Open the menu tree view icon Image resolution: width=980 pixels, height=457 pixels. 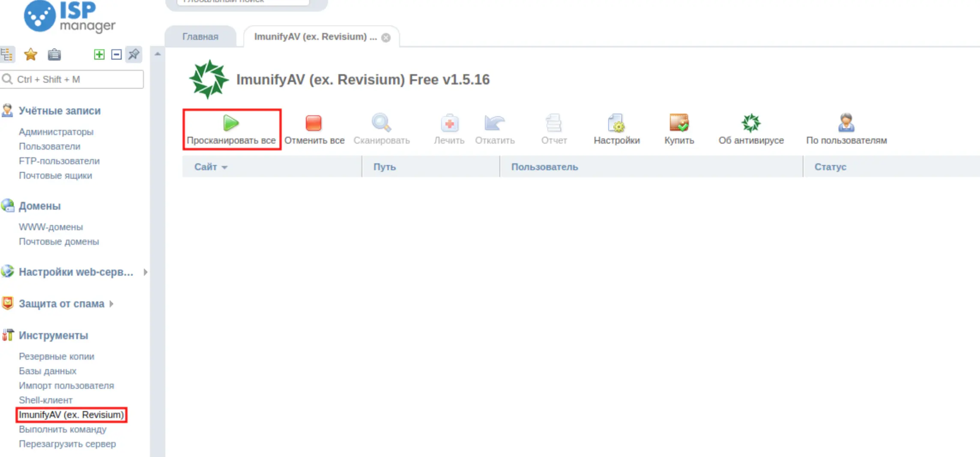point(7,54)
